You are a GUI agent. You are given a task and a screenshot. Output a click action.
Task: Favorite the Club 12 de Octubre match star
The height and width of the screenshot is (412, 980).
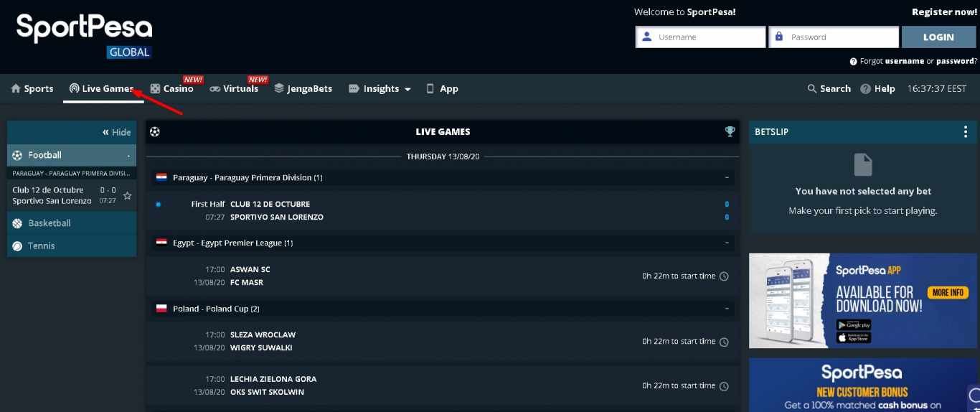point(127,196)
